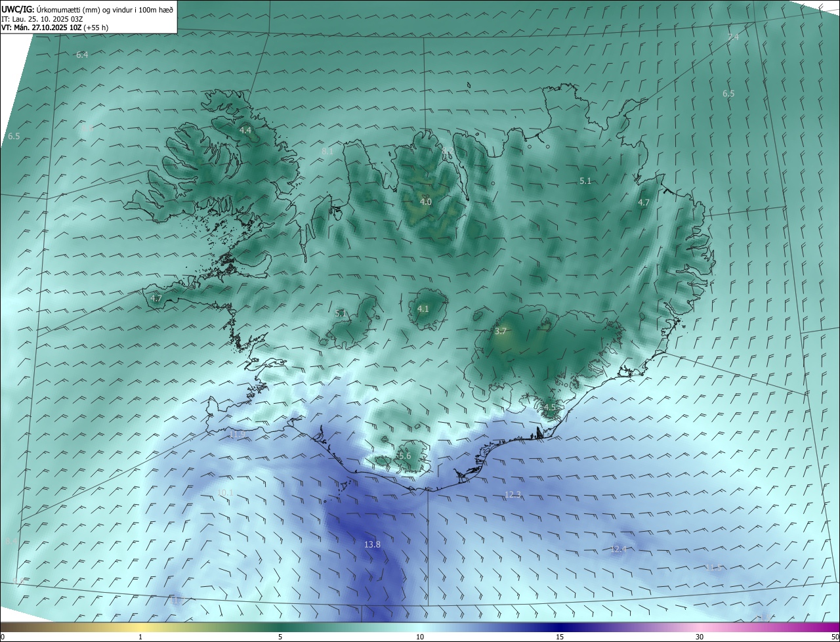The image size is (840, 642).
Task: Click the 13.8 value in the dark blue maximum
Action: [372, 544]
